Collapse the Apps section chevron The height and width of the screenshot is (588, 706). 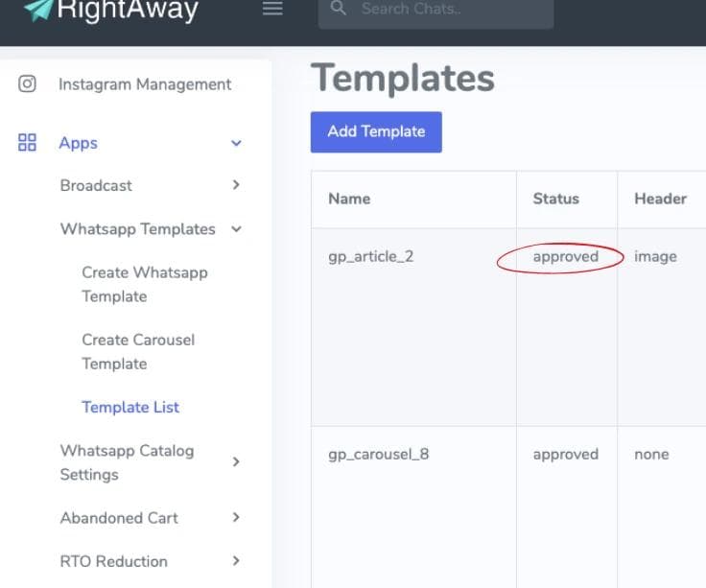point(236,144)
